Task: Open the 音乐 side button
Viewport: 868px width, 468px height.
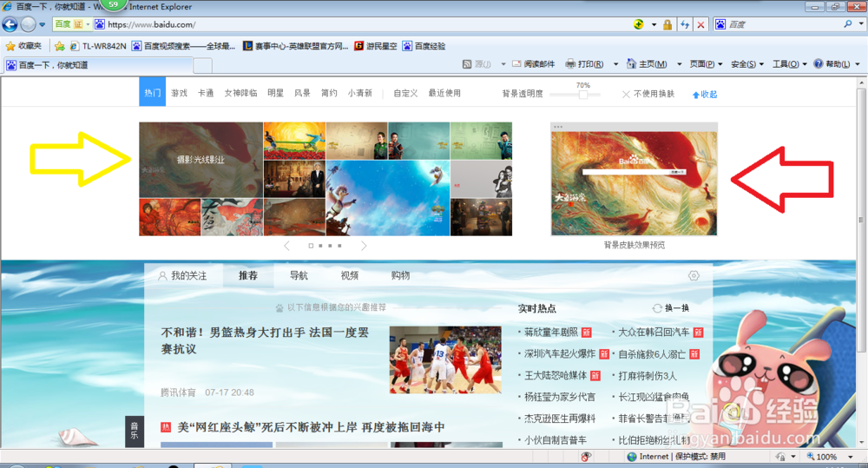Action: (135, 431)
